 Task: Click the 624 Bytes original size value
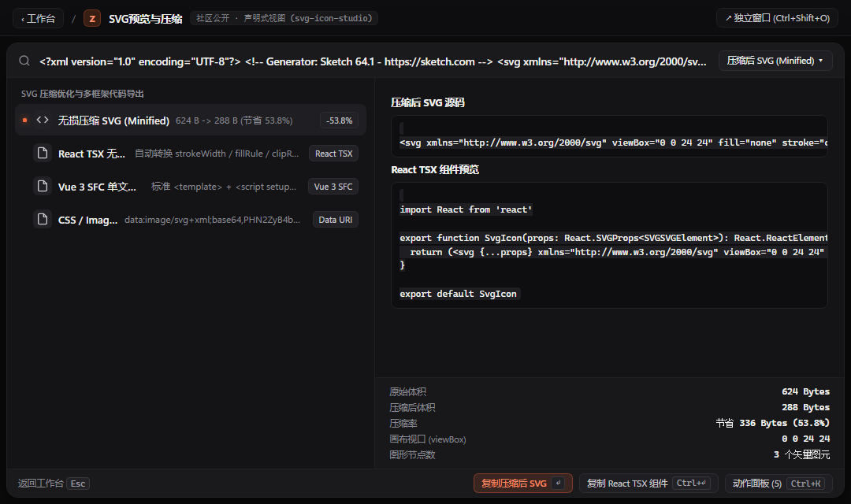[805, 391]
